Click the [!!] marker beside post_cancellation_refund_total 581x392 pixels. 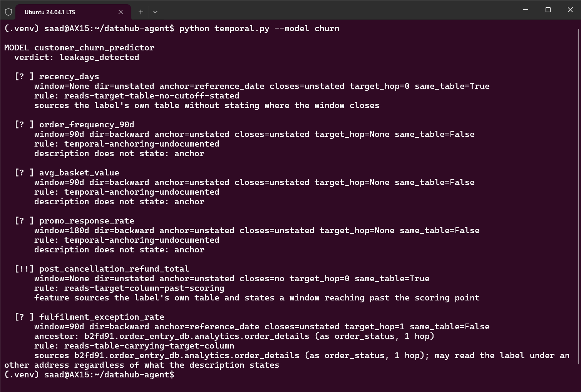click(24, 269)
